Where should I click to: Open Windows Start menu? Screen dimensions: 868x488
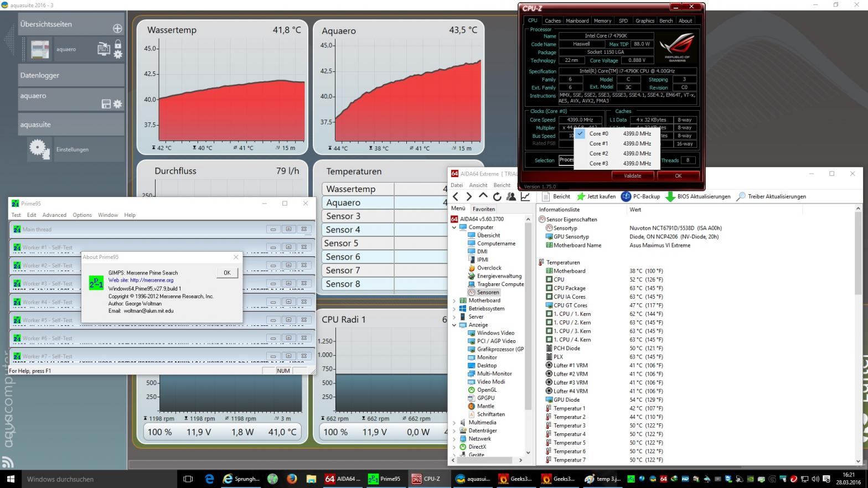point(11,479)
